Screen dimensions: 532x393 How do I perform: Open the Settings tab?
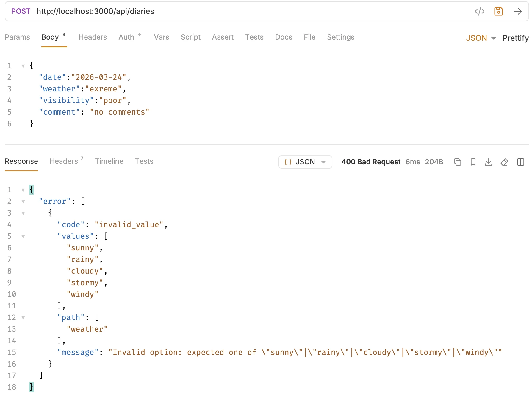tap(341, 37)
